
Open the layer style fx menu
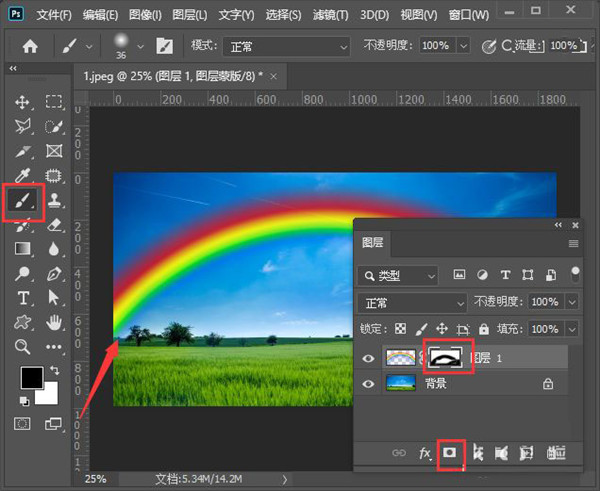tap(425, 454)
